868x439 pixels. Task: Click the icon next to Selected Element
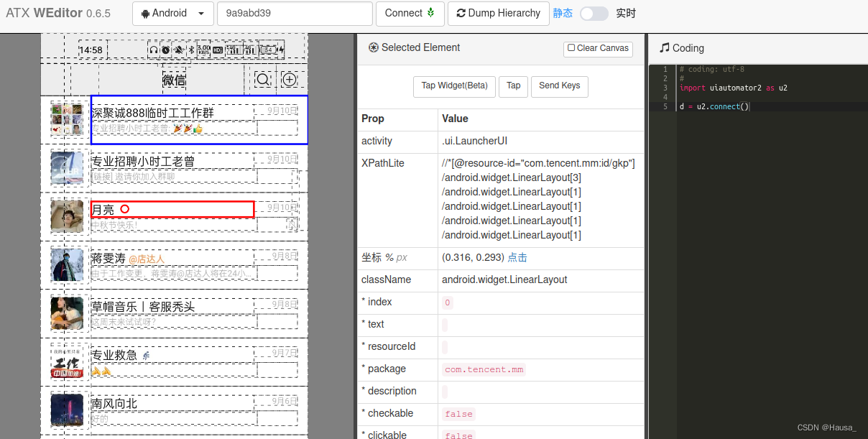click(x=374, y=47)
